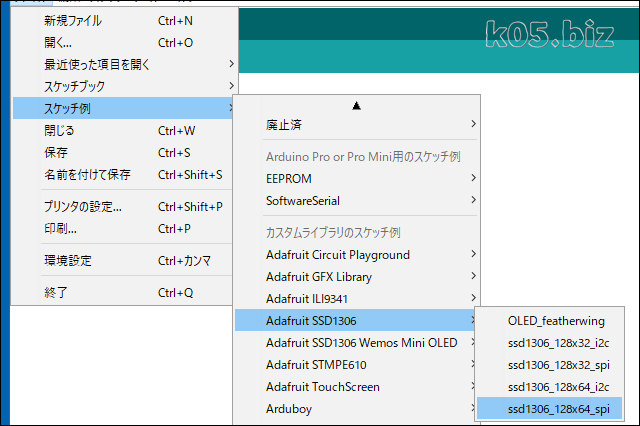640x426 pixels.
Task: Open Adafruit STMPE610 examples
Action: [x=356, y=365]
